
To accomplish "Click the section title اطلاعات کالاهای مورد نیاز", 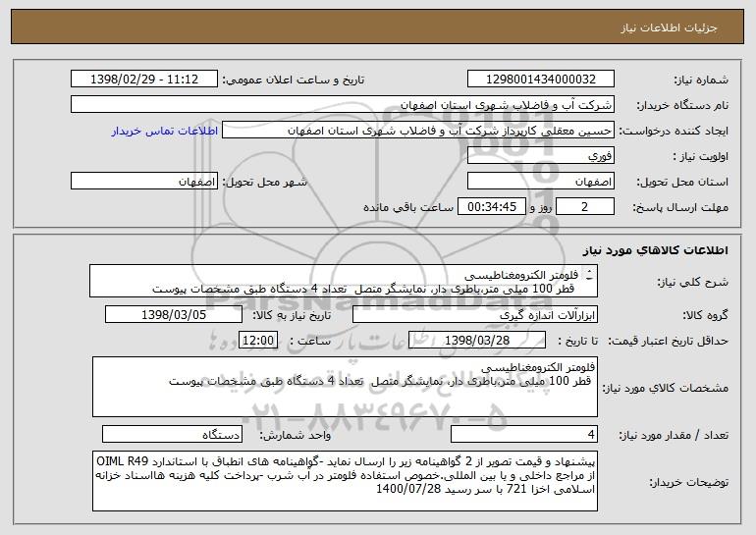I will 655,250.
